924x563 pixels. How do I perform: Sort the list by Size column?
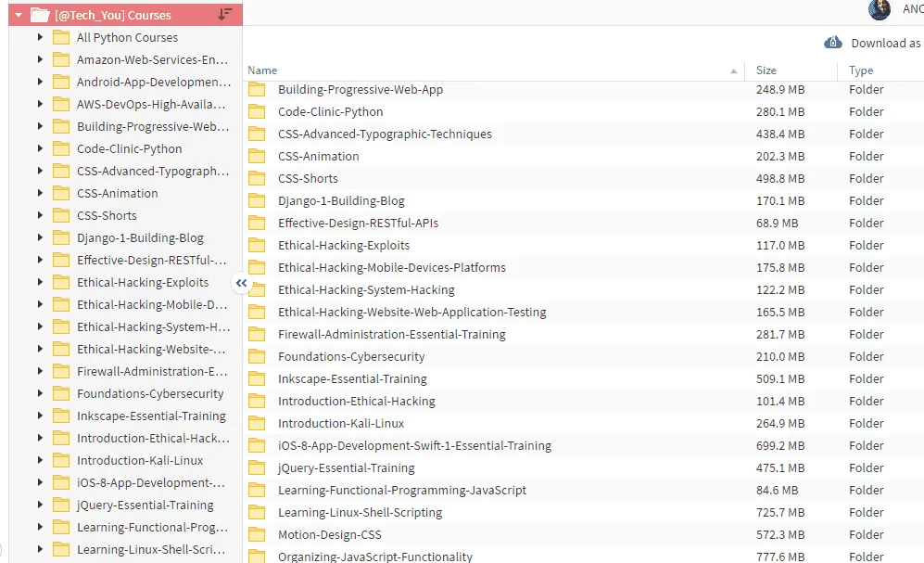(766, 70)
